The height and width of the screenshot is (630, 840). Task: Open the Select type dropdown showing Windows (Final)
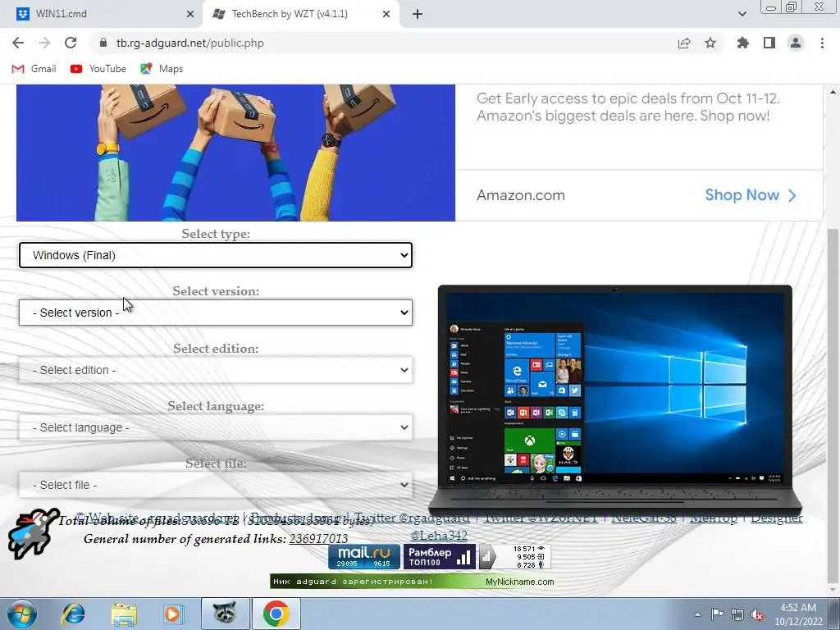click(216, 255)
